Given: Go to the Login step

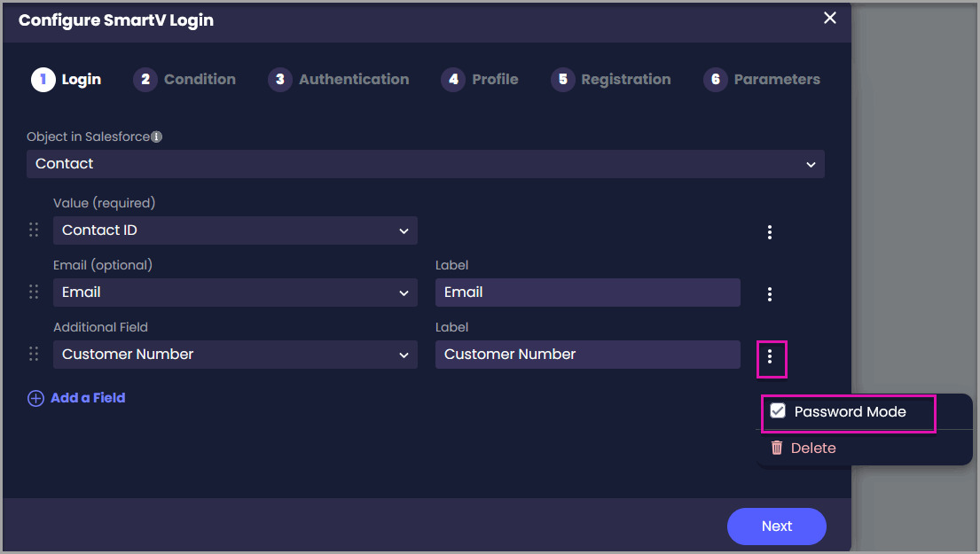Looking at the screenshot, I should click(67, 79).
